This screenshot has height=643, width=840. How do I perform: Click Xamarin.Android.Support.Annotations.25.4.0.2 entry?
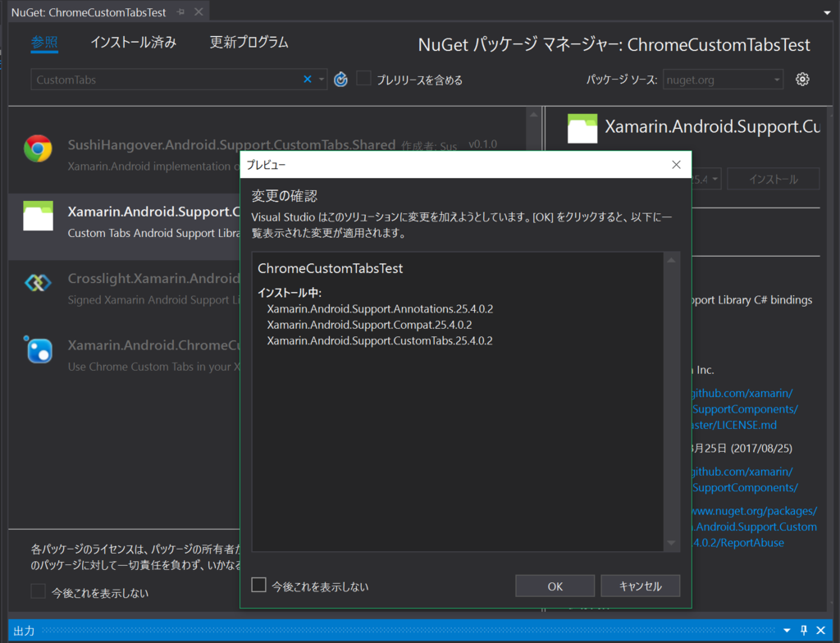coord(380,309)
